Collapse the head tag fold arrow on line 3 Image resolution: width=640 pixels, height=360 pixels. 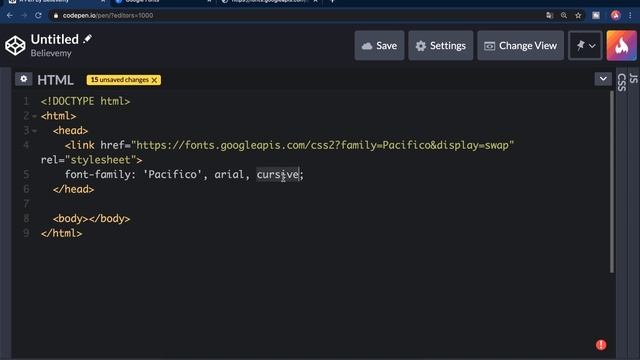pos(34,131)
